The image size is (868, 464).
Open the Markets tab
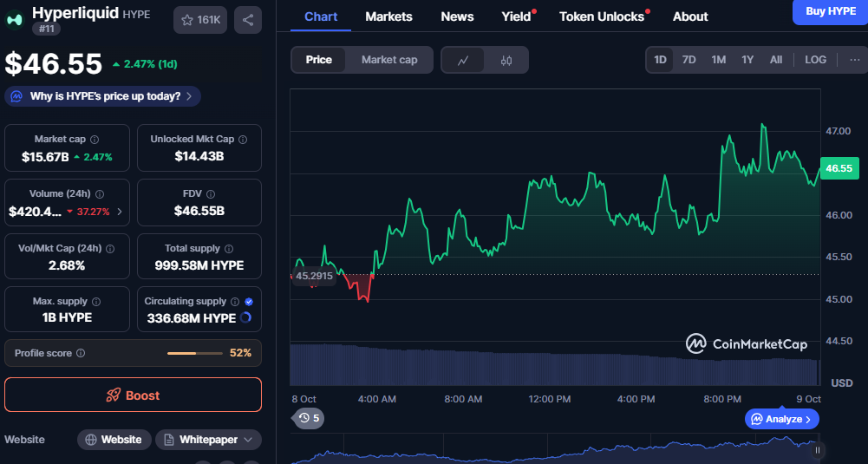click(388, 16)
